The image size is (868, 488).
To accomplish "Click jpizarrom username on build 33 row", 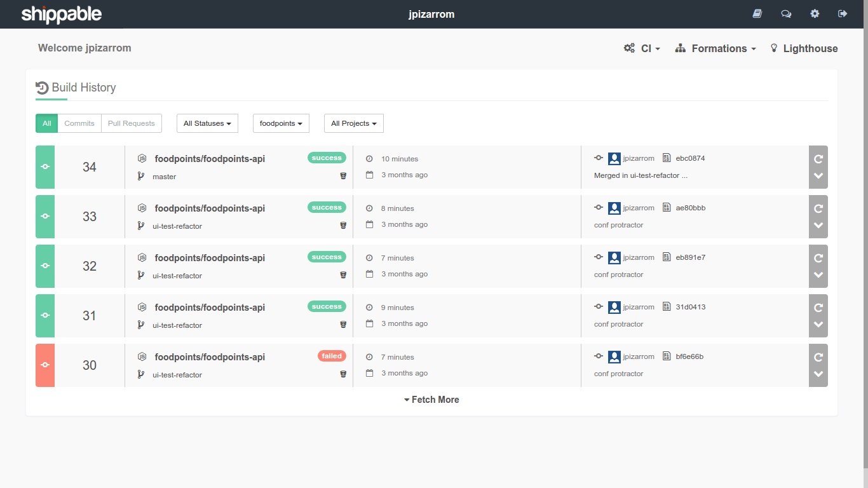I will [x=639, y=208].
